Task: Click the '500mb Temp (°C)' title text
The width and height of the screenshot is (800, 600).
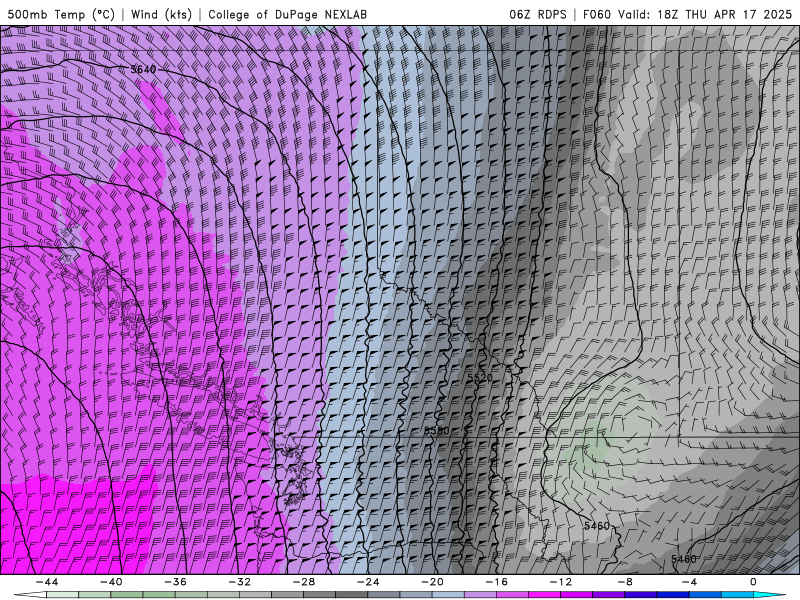Action: click(61, 14)
